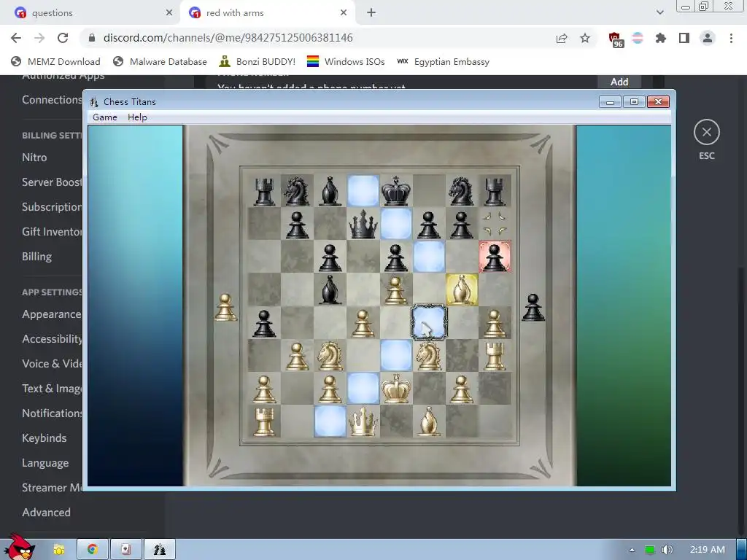The image size is (747, 560).
Task: Close Discord settings with the ESC button
Action: [706, 133]
